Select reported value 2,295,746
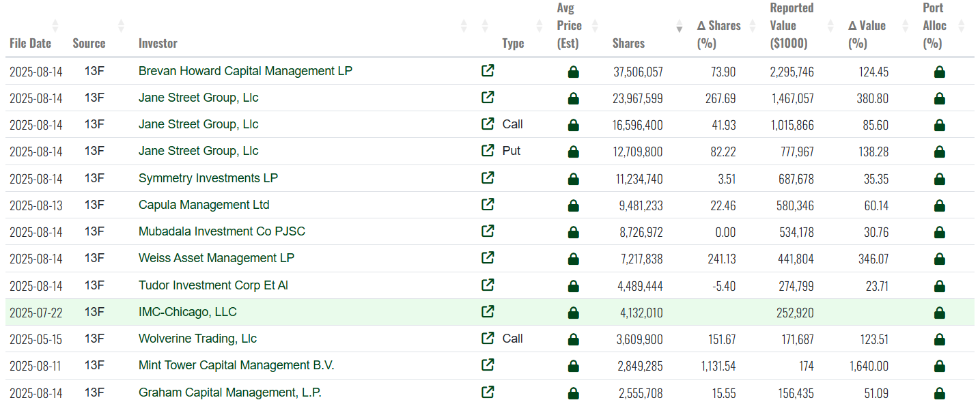 (x=793, y=72)
